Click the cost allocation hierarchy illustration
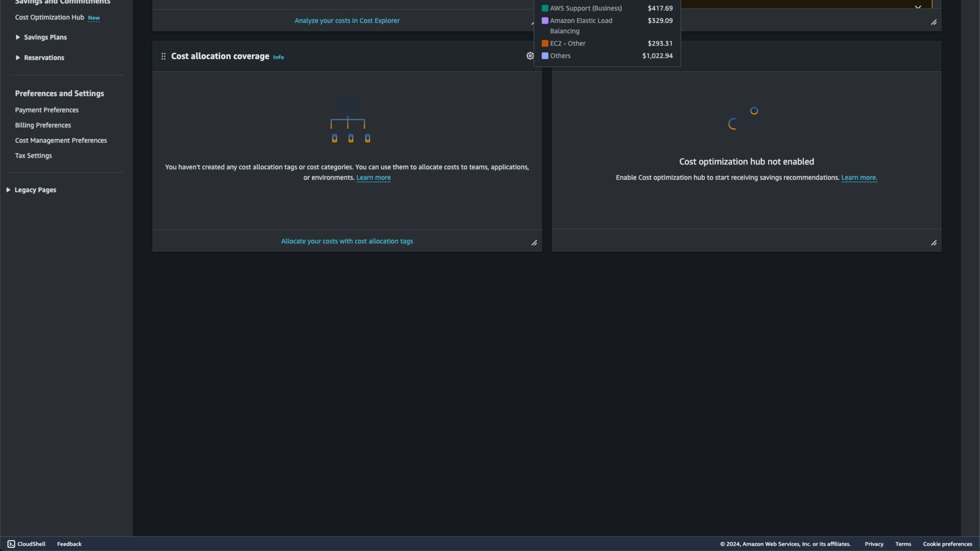The width and height of the screenshot is (980, 551). tap(351, 118)
